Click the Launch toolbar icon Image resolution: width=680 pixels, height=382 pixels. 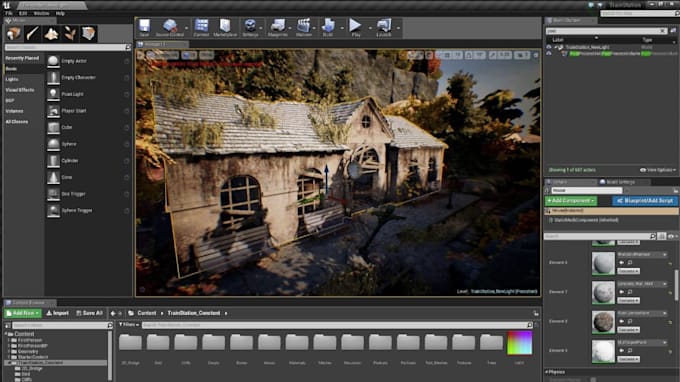click(384, 27)
